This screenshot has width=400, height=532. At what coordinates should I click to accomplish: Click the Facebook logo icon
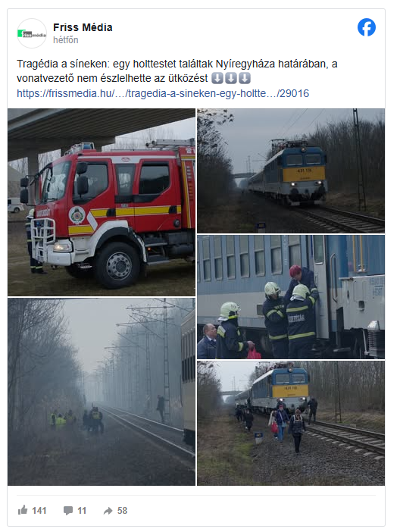(x=367, y=27)
